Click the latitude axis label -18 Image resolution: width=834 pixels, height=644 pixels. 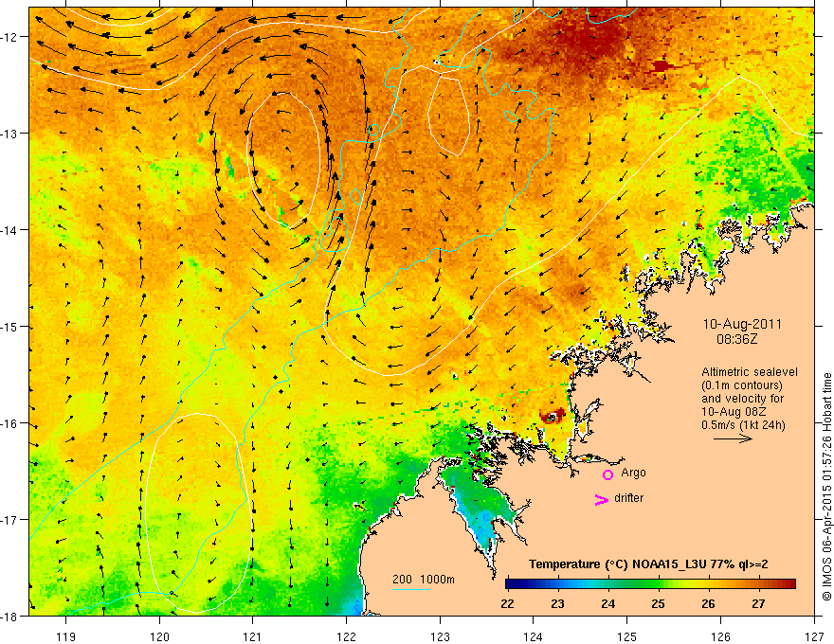(x=9, y=617)
